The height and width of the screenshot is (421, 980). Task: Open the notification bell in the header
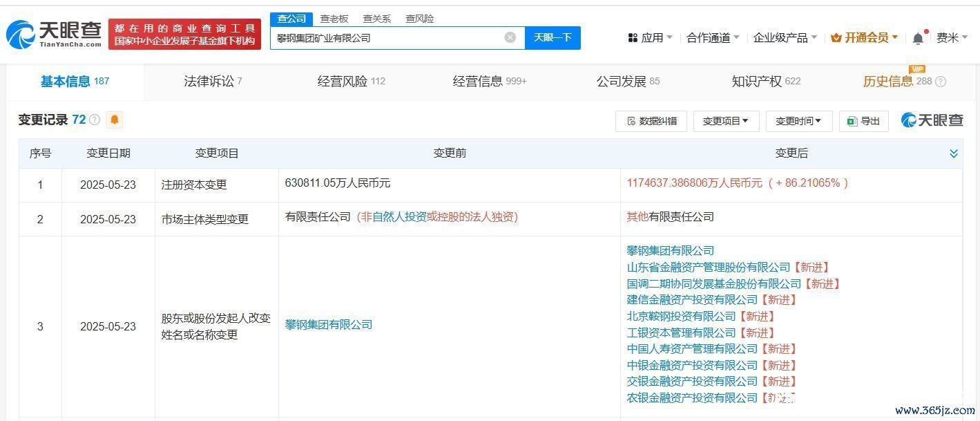pyautogui.click(x=918, y=38)
